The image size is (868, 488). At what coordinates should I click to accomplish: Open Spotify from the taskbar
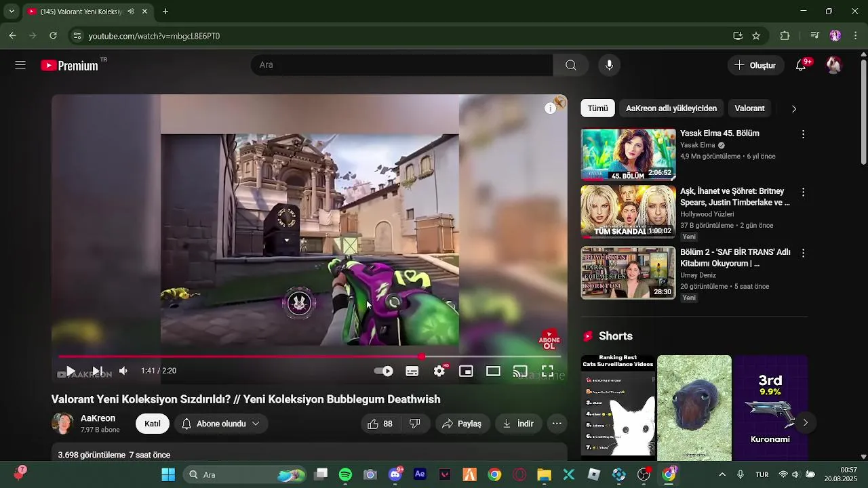(x=345, y=474)
